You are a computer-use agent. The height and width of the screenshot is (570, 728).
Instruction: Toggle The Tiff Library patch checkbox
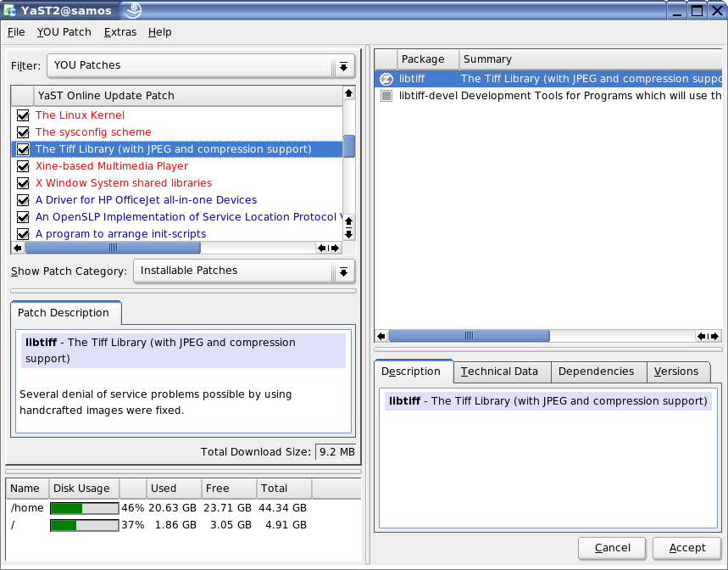click(x=23, y=149)
